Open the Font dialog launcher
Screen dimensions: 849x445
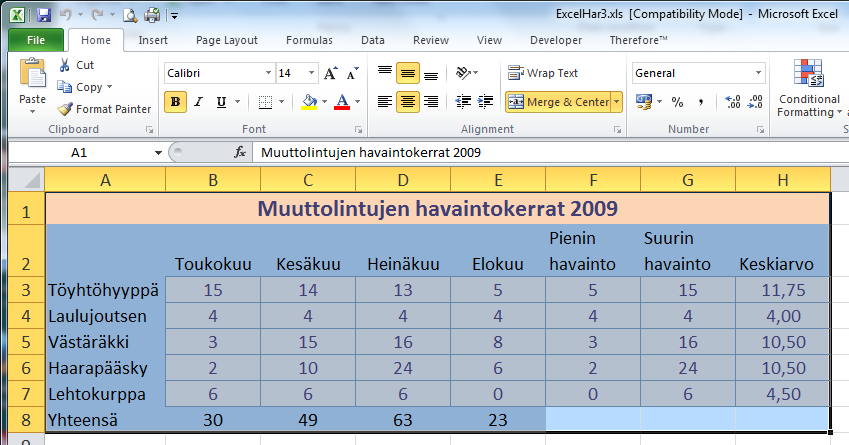point(358,129)
